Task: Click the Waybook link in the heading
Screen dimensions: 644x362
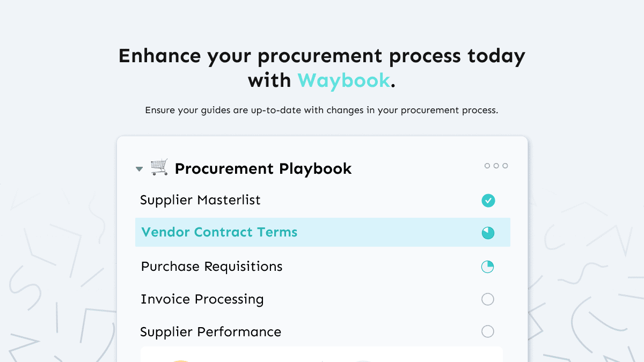Action: (343, 80)
